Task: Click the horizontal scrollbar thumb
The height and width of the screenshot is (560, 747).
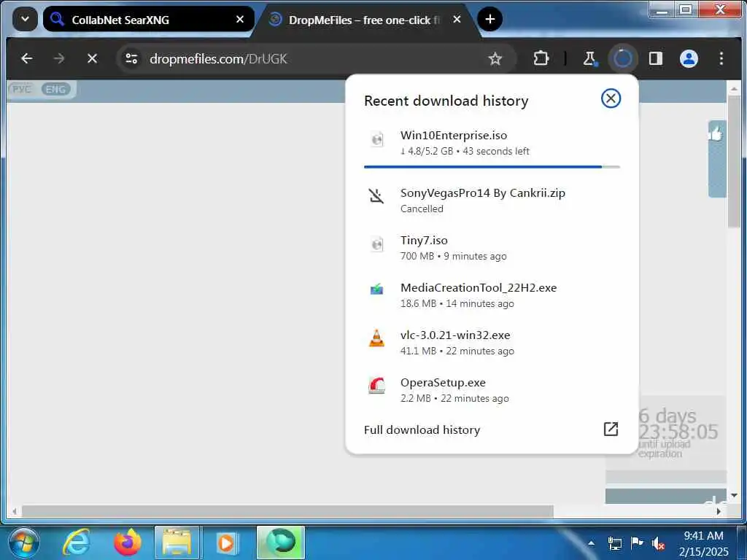Action: [x=287, y=511]
